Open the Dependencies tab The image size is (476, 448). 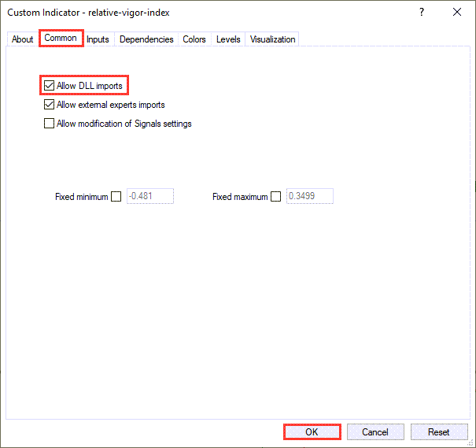[146, 39]
